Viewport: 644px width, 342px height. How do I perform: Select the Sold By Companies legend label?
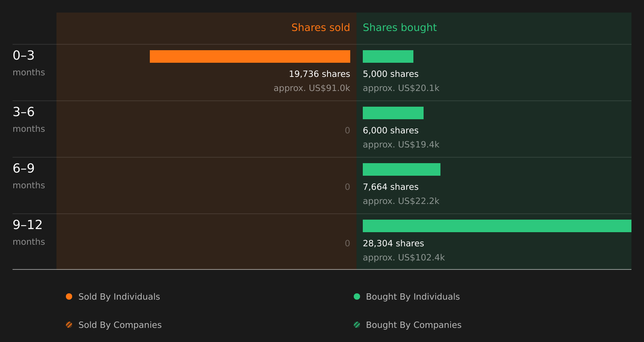point(120,325)
